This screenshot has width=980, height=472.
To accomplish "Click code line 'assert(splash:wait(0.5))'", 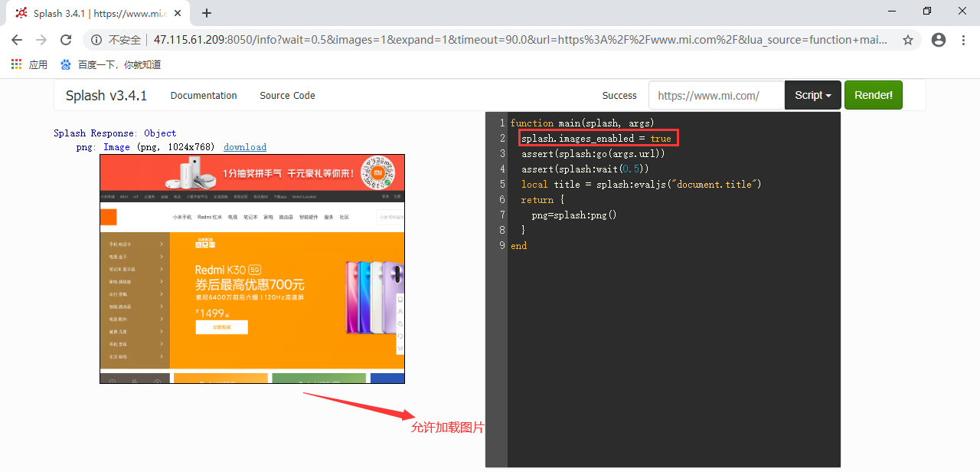I will [x=586, y=169].
